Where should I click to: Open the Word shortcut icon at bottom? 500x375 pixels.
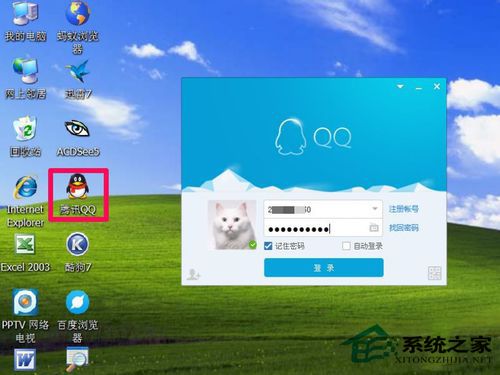(x=25, y=360)
